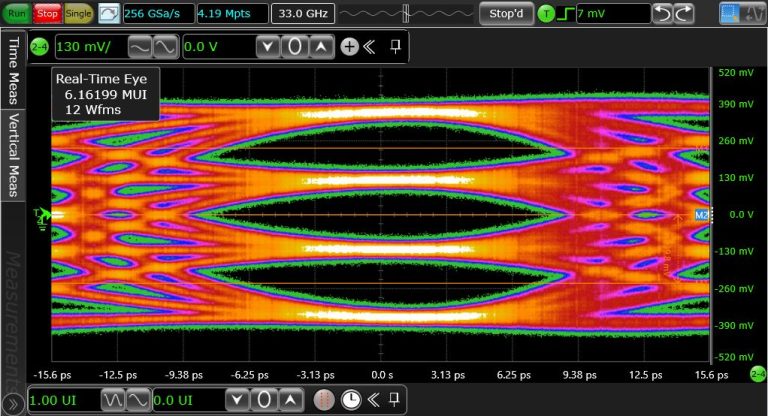This screenshot has width=768, height=416.
Task: Toggle the channel 2-4 green badge in the vertical bar
Action: (39, 47)
